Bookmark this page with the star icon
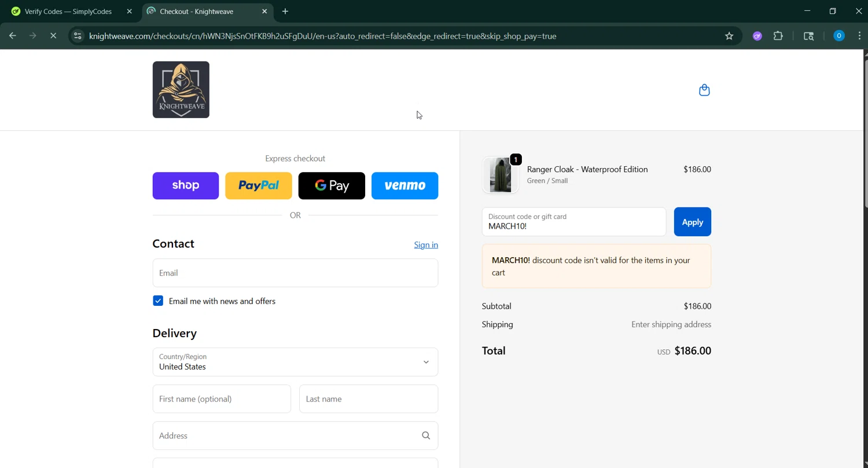Image resolution: width=868 pixels, height=468 pixels. coord(729,36)
